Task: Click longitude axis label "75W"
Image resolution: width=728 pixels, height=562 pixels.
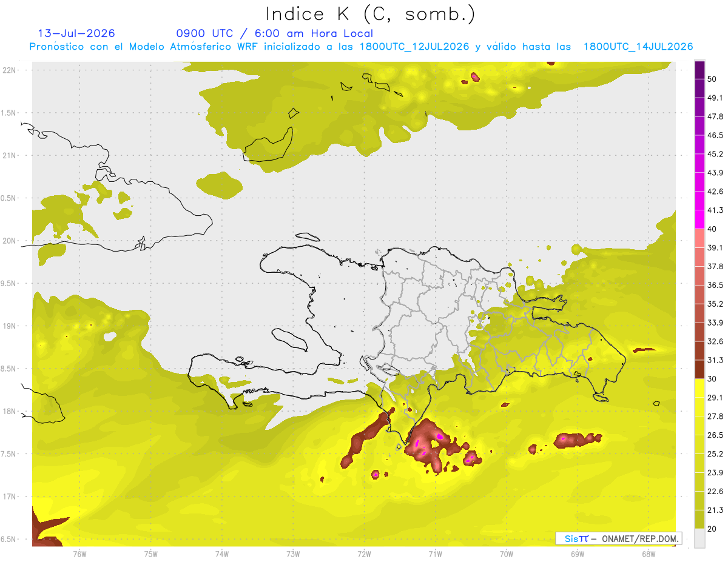Action: (150, 554)
